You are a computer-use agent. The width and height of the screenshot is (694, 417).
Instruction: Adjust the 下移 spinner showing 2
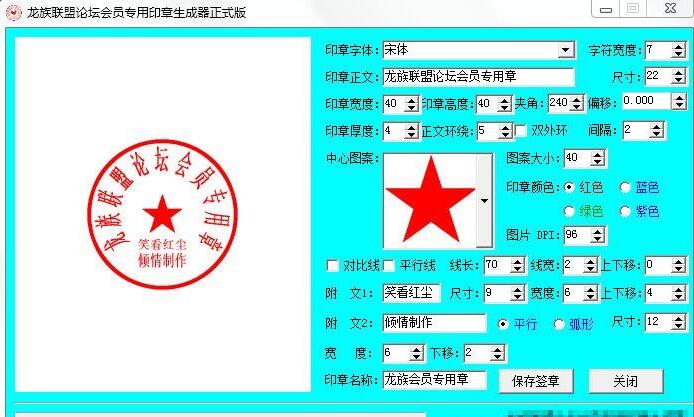pyautogui.click(x=497, y=353)
